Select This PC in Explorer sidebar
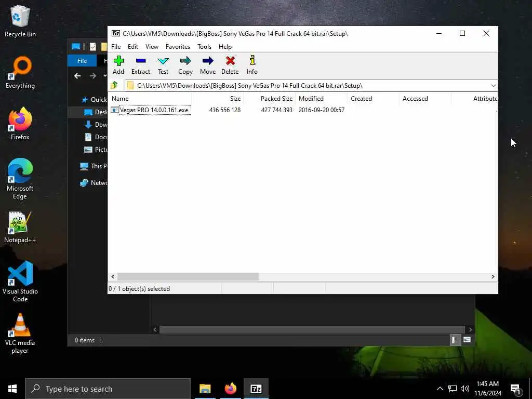Viewport: 532px width, 399px height. point(94,166)
